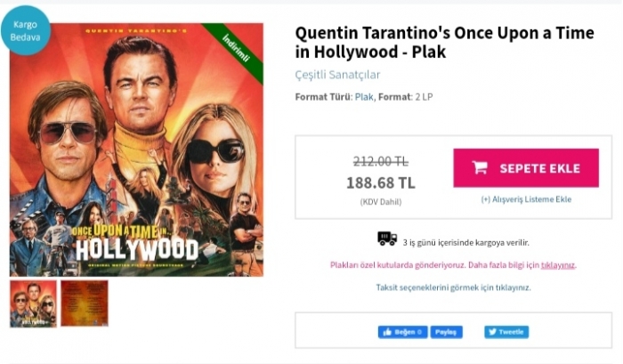
Task: Open the Plak format type link
Action: [x=364, y=97]
